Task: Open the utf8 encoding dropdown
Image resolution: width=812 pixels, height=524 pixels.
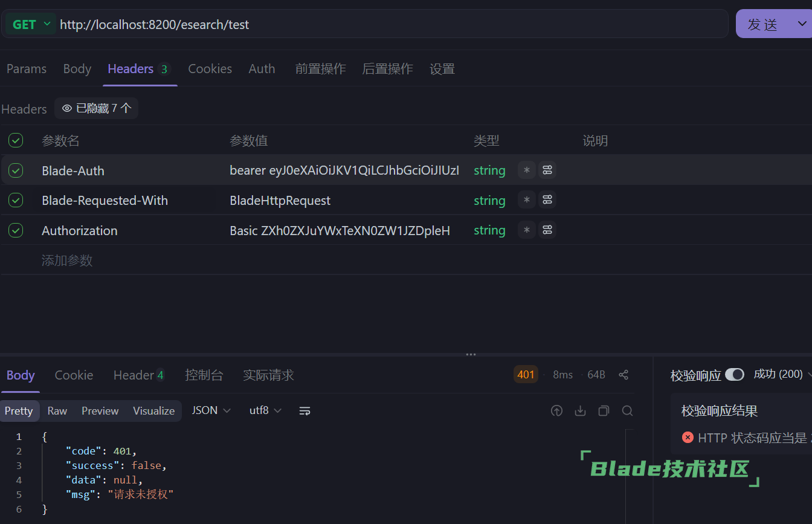Action: pos(265,411)
